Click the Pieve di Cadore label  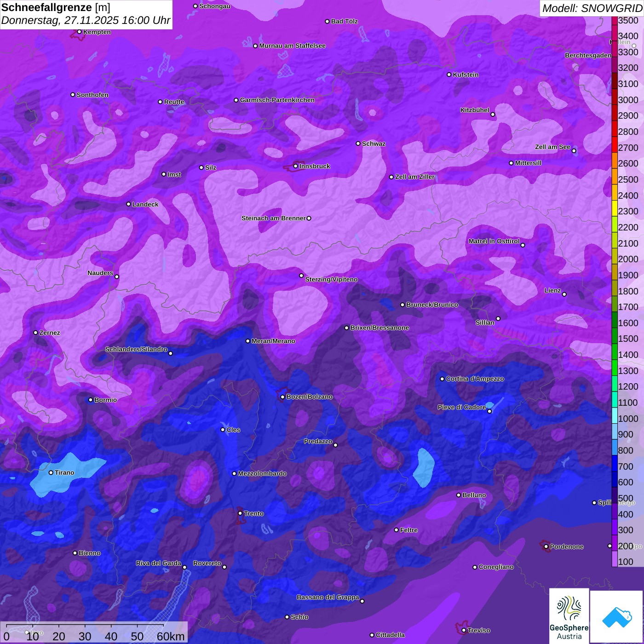462,407
